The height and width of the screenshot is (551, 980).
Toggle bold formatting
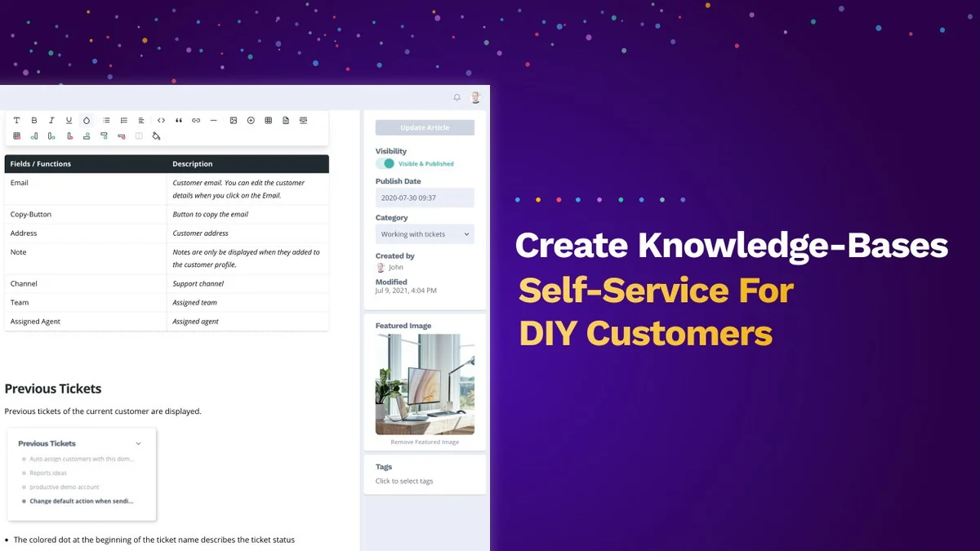point(34,121)
